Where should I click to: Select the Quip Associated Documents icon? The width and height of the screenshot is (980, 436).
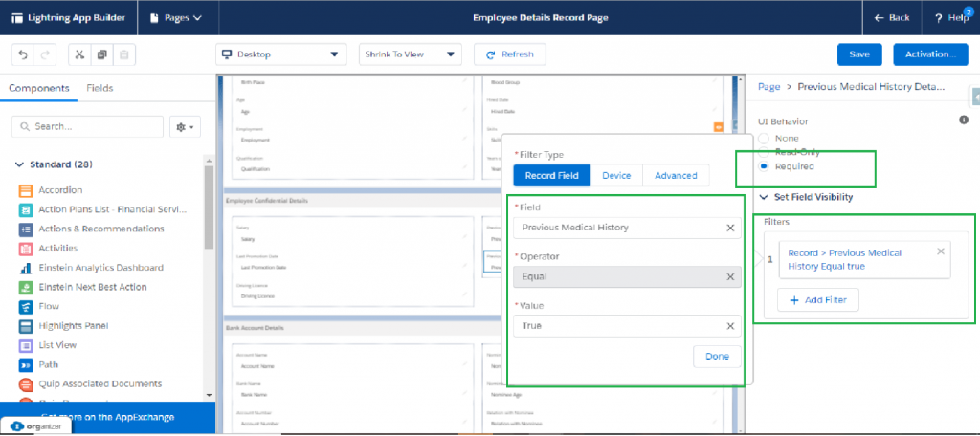(26, 384)
